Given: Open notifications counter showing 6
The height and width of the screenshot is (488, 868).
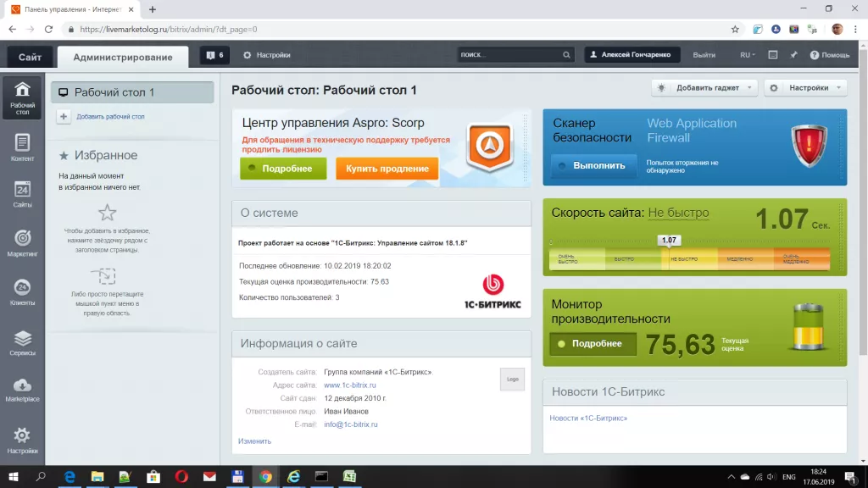Looking at the screenshot, I should [214, 55].
